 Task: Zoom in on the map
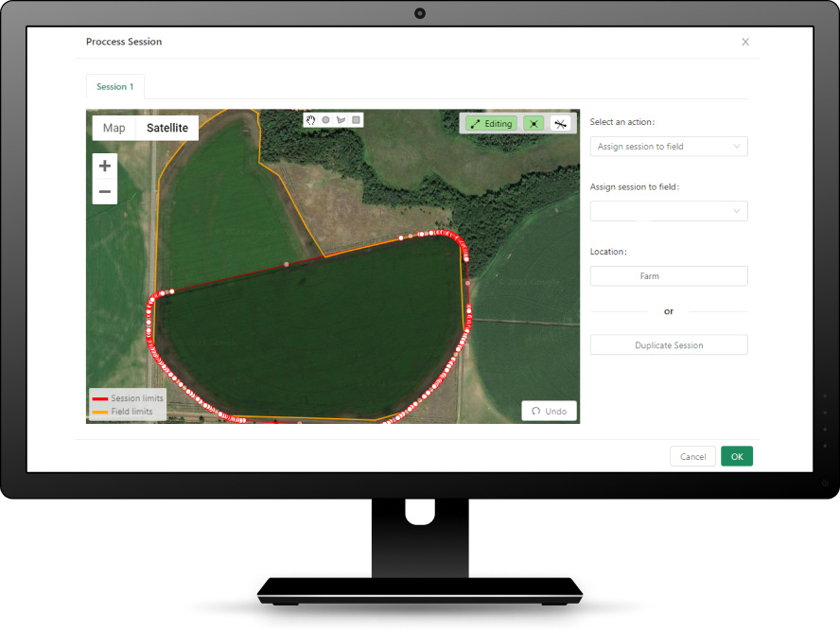point(105,166)
